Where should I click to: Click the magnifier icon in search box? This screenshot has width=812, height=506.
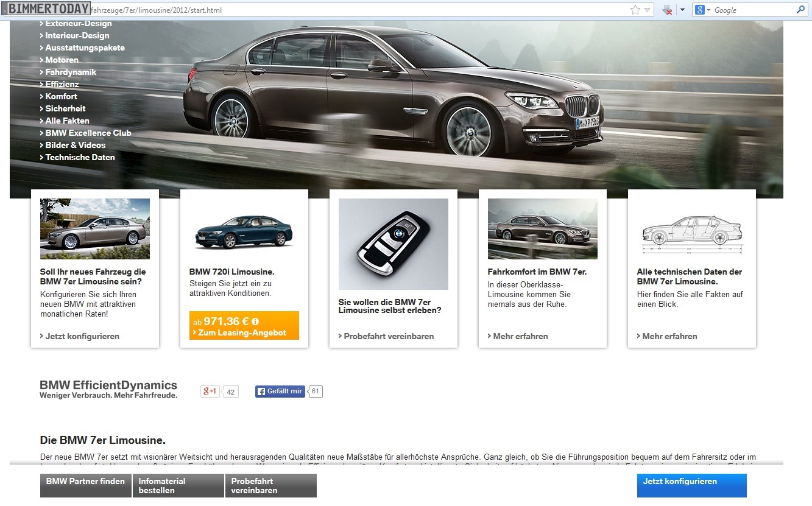[800, 10]
